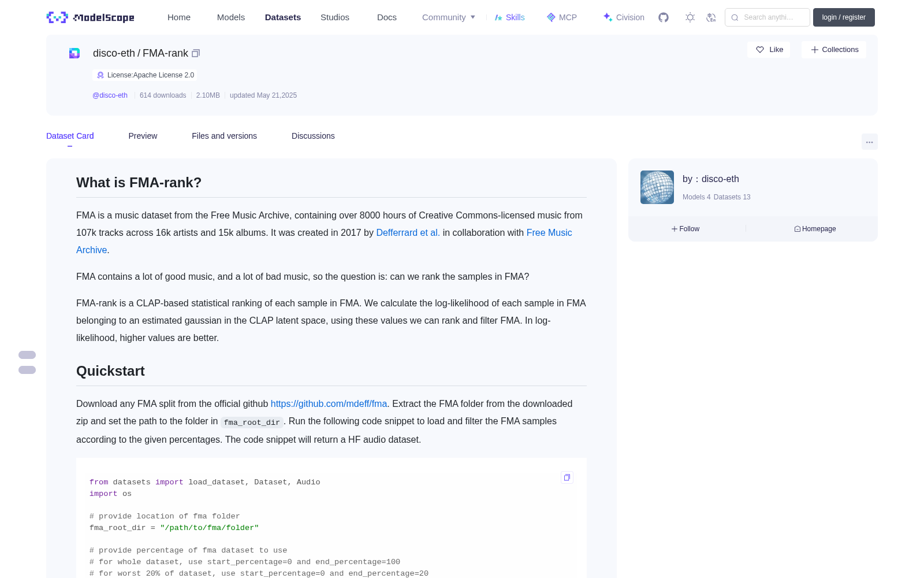Screen dimensions: 924x578
Task: Switch language with the translate icon
Action: [711, 17]
